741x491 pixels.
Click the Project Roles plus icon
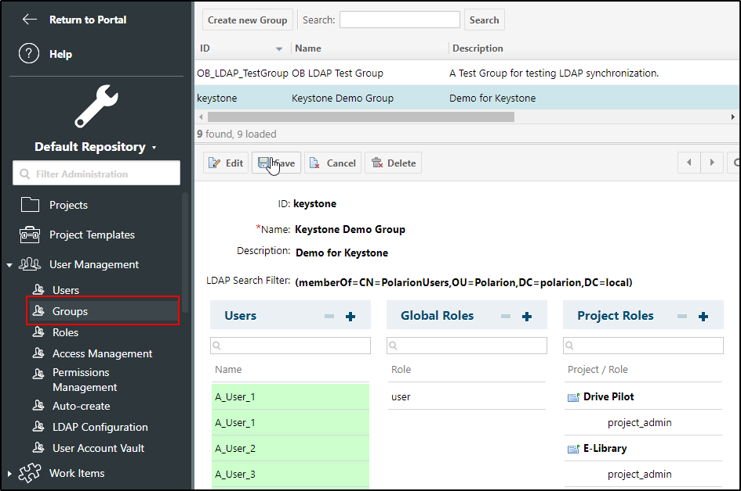(703, 316)
